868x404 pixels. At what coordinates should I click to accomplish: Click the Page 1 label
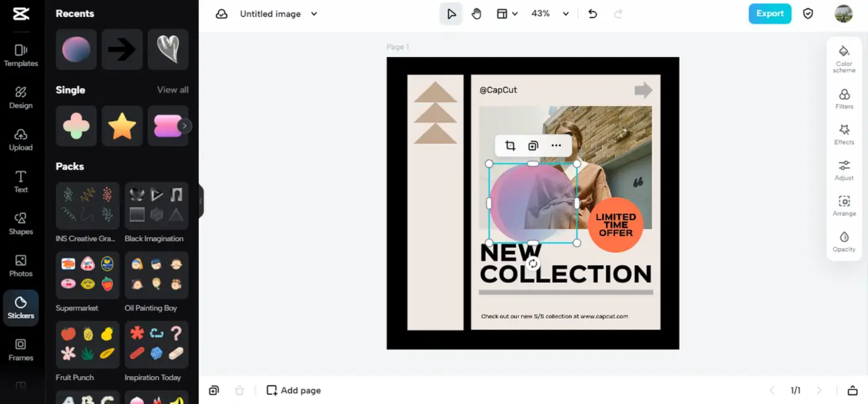coord(398,47)
